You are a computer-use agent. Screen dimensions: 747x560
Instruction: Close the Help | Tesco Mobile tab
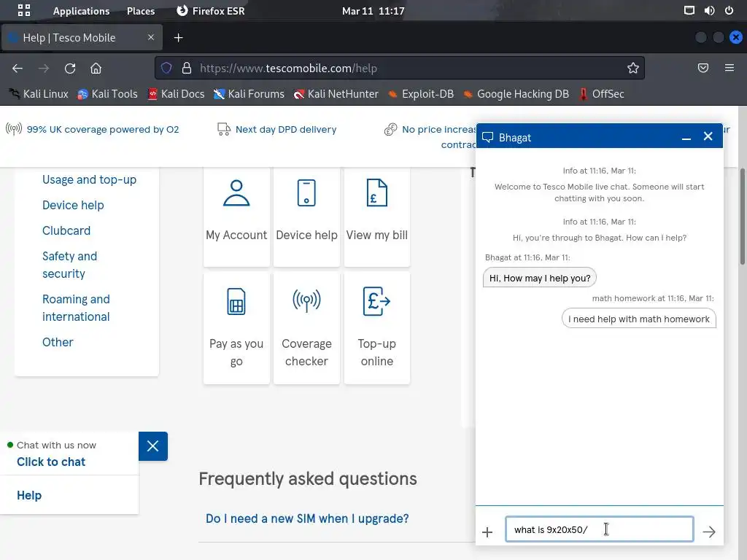(150, 37)
